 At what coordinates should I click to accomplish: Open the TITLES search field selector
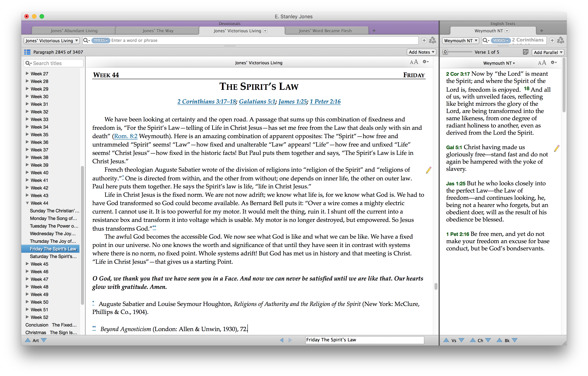click(101, 40)
